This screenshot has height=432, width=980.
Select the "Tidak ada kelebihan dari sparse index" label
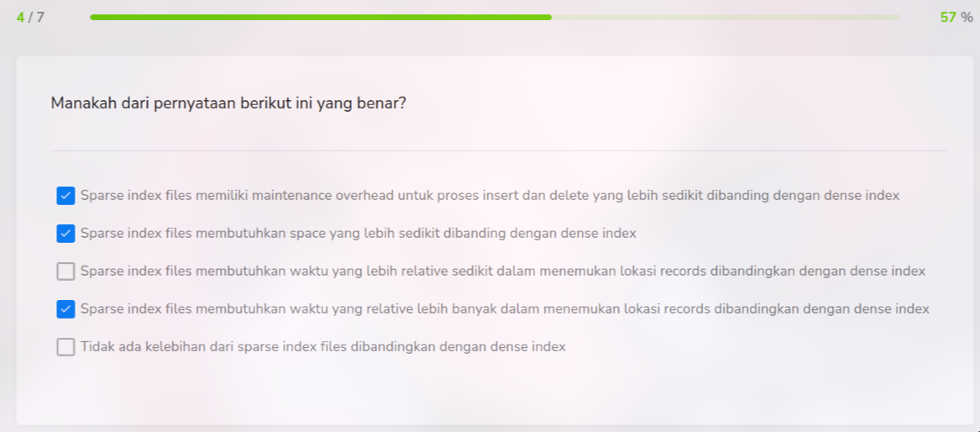pyautogui.click(x=322, y=347)
